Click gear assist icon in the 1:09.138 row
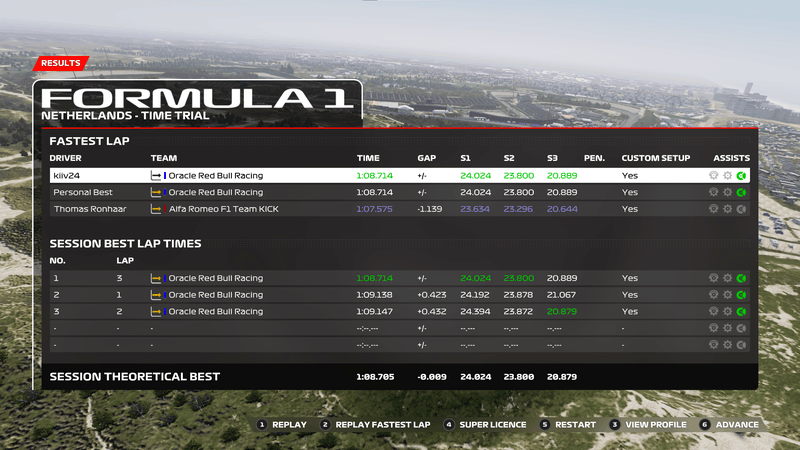The image size is (800, 450). [x=728, y=295]
